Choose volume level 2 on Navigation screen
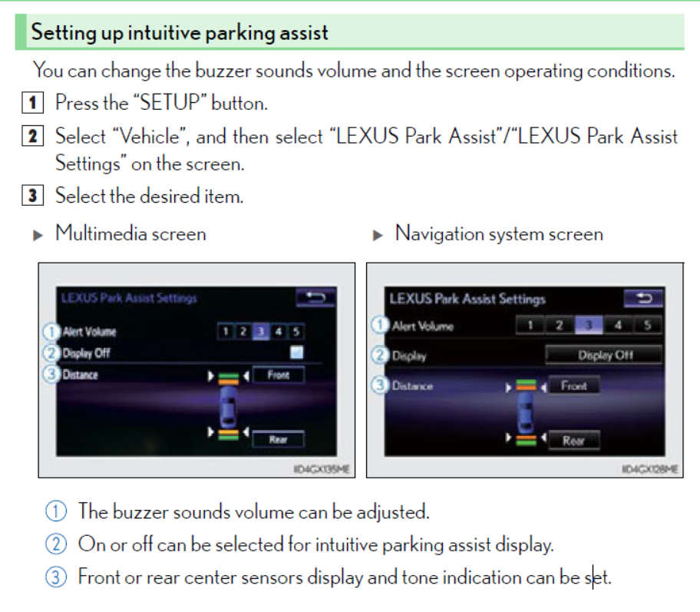This screenshot has height=612, width=700. 559,325
